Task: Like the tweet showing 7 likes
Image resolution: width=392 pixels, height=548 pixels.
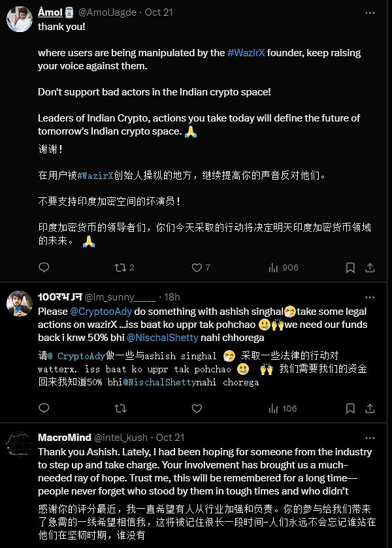Action: [x=201, y=268]
